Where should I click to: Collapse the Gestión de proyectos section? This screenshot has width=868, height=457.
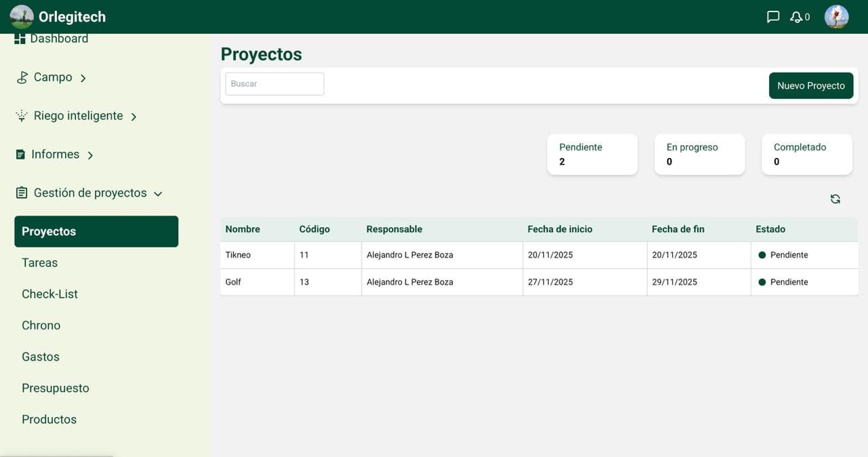point(158,193)
